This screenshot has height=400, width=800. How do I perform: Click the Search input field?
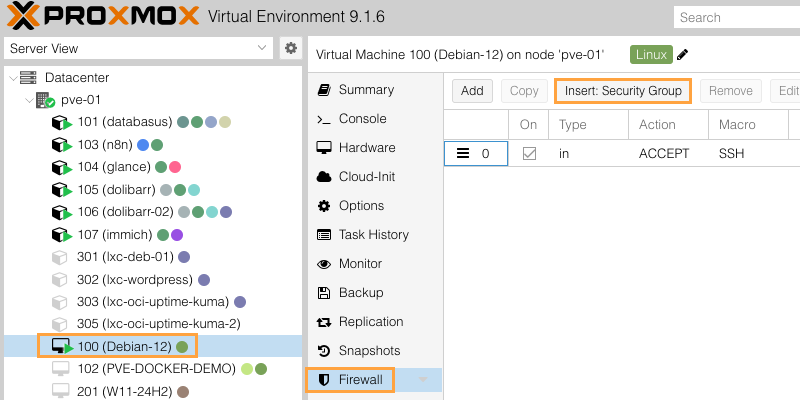pyautogui.click(x=737, y=17)
